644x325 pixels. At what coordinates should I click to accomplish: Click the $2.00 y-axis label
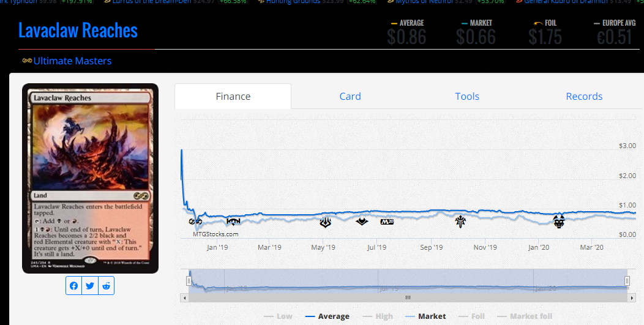pyautogui.click(x=627, y=176)
